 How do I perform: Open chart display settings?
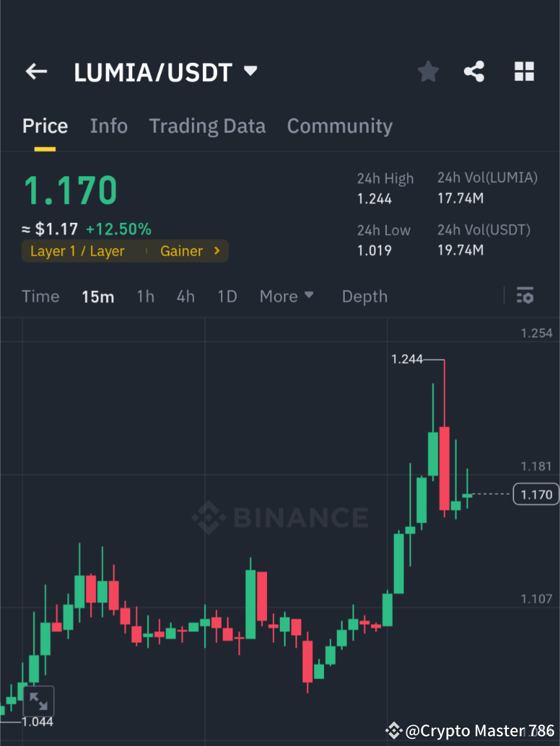[x=525, y=296]
